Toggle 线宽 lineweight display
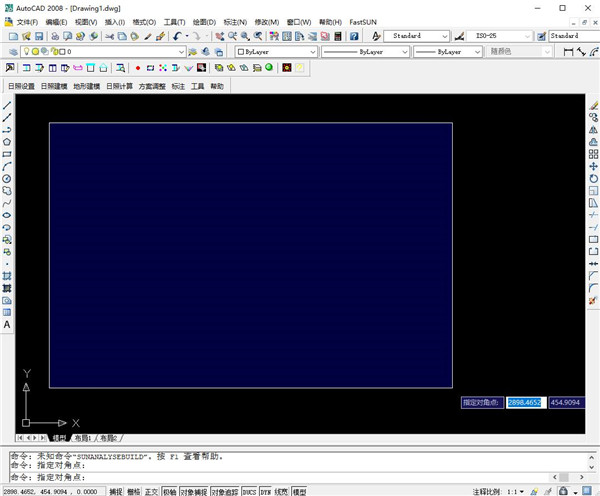The width and height of the screenshot is (600, 496). (x=281, y=491)
